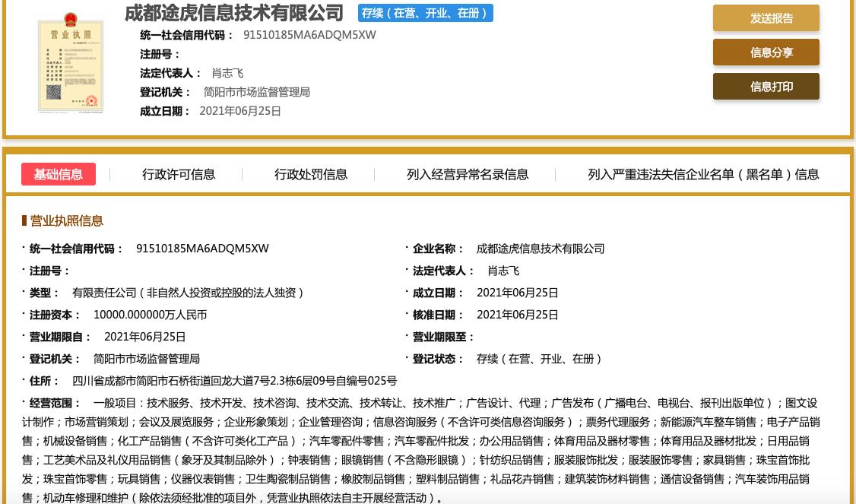The height and width of the screenshot is (504, 856).
Task: Click the 营业执照信息 section header
Action: pos(67,221)
